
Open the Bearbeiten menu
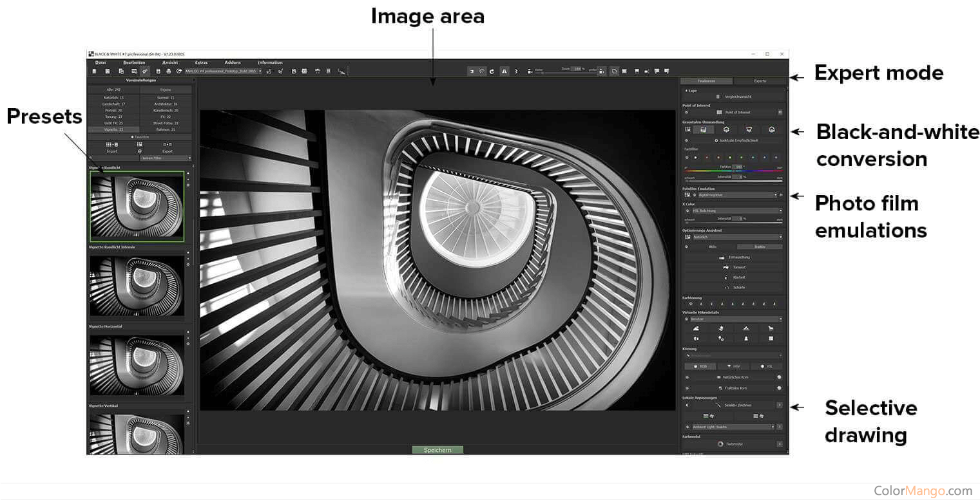pyautogui.click(x=134, y=62)
